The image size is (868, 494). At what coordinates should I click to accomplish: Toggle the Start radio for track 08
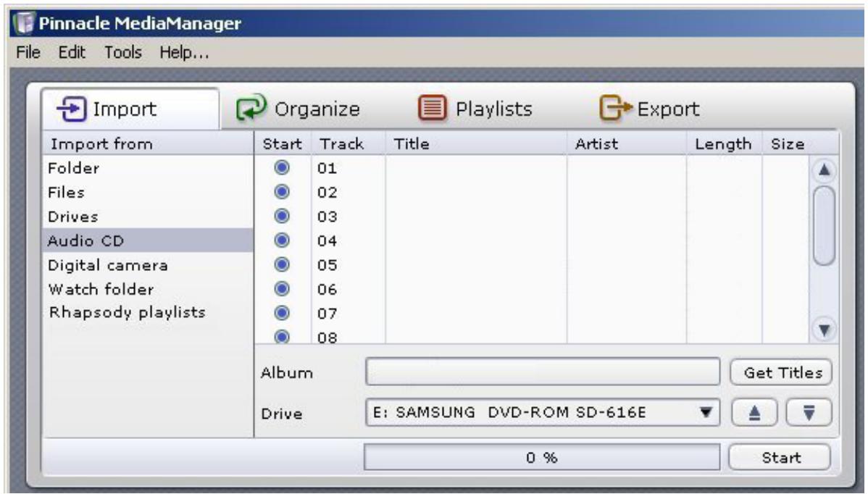coord(282,336)
